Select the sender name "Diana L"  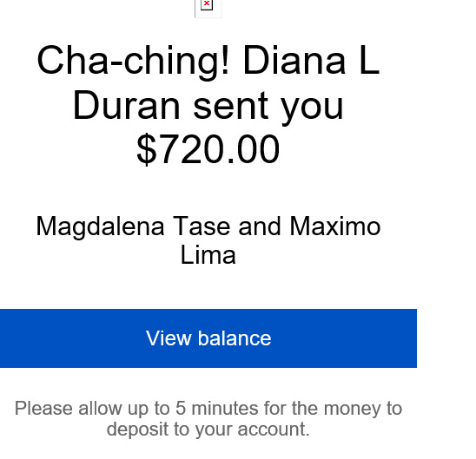312,60
